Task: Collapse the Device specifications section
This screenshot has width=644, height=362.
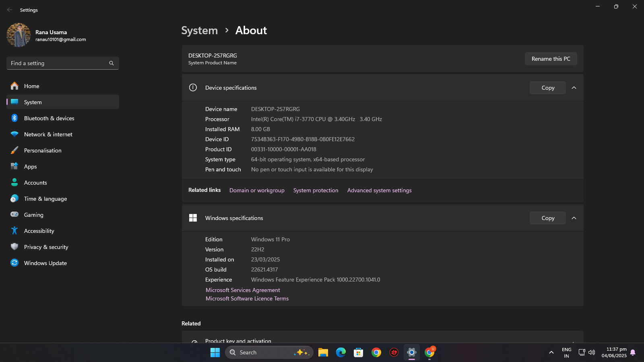Action: (574, 87)
